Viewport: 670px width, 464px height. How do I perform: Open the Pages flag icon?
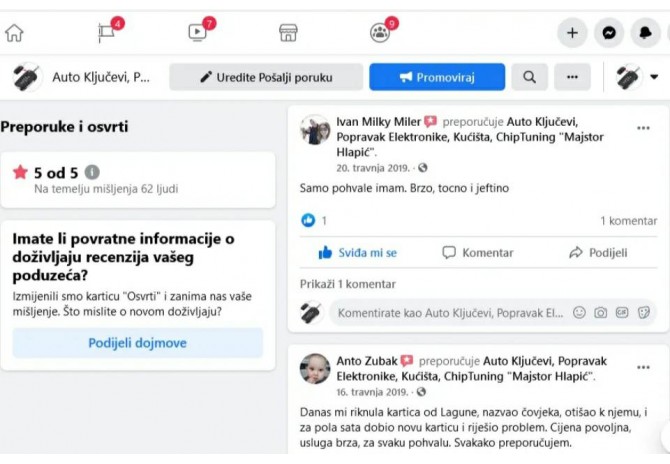tap(106, 32)
